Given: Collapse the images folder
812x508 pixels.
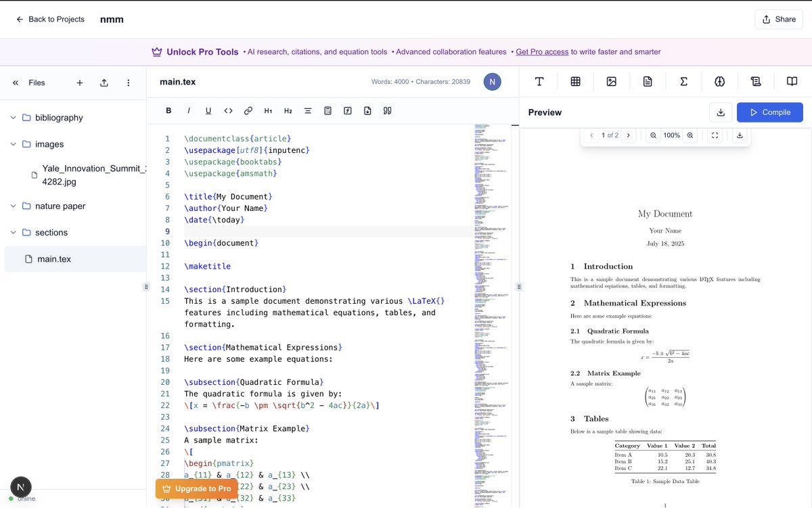Looking at the screenshot, I should (x=14, y=144).
